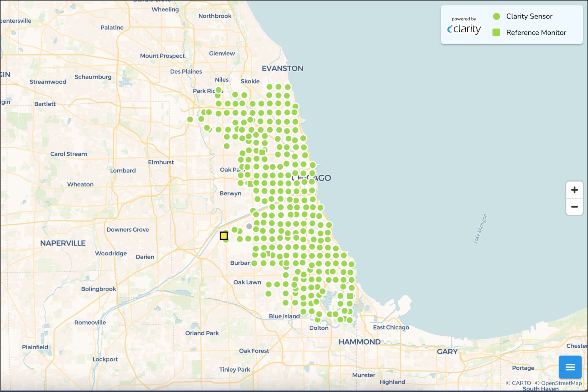Click the "Lake Michigan" water label
The height and width of the screenshot is (392, 588).
pyautogui.click(x=480, y=228)
